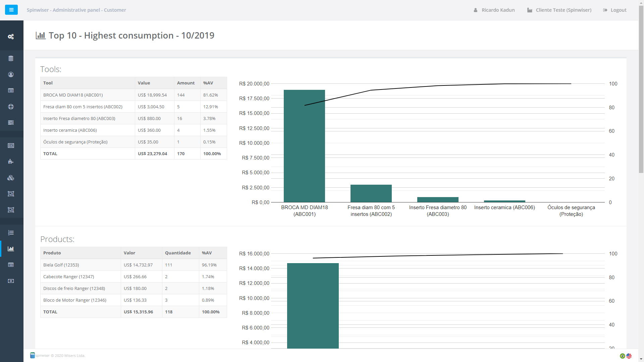644x362 pixels.
Task: Open the CC cost center icon in sidebar
Action: pyautogui.click(x=11, y=145)
